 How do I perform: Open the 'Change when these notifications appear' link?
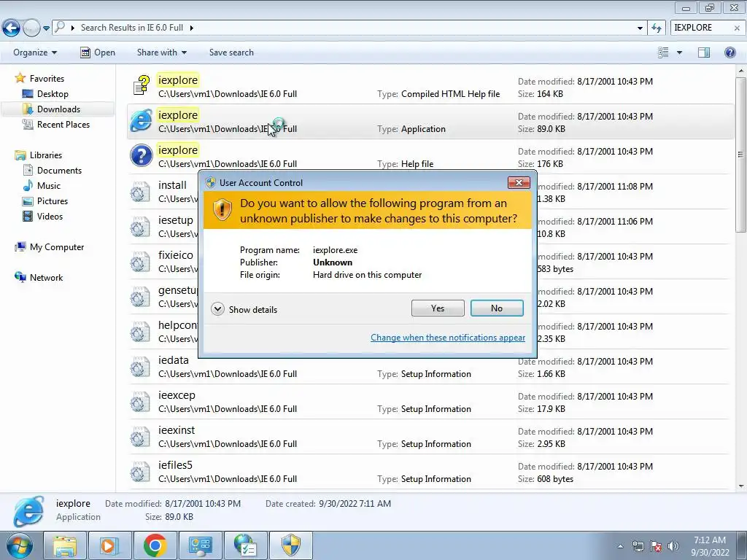[448, 338]
